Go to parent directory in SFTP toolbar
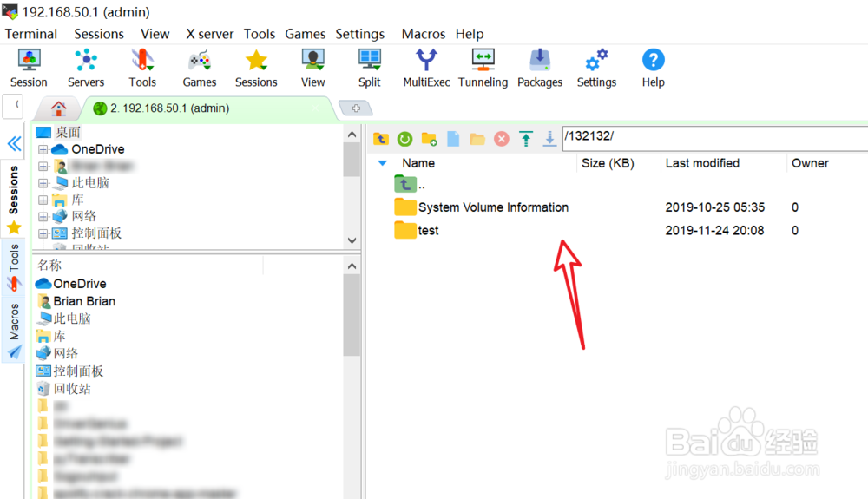868x499 pixels. coord(381,138)
